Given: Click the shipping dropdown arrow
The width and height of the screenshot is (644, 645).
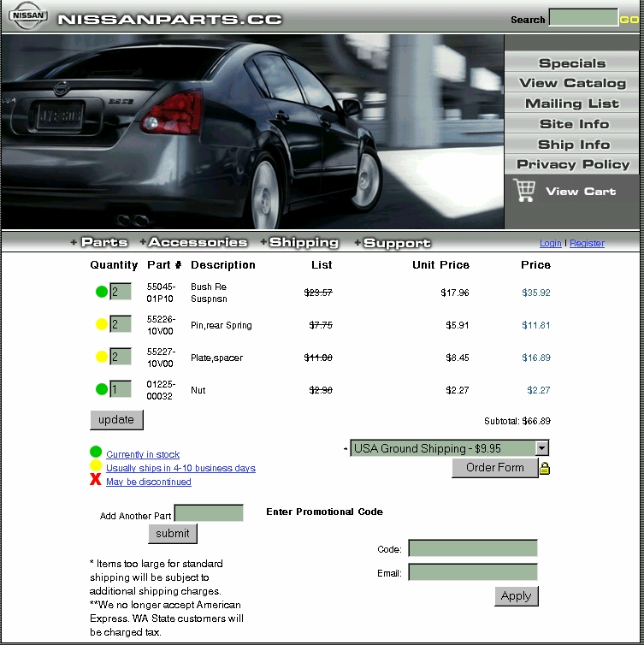Looking at the screenshot, I should pyautogui.click(x=542, y=448).
